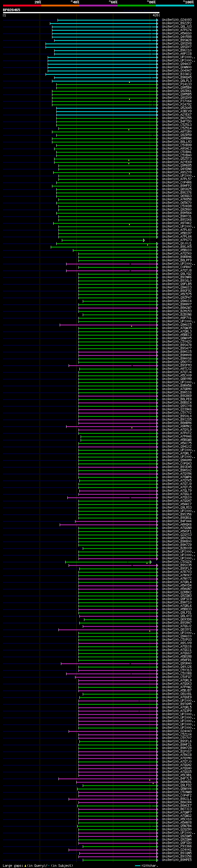
Task: Click label UniRef100_A7QGK3
Action: 177,684
